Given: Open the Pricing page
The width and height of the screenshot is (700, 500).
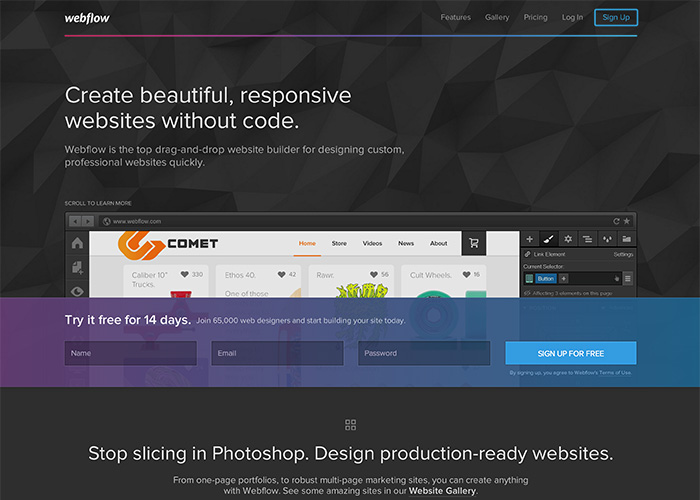Looking at the screenshot, I should [535, 17].
